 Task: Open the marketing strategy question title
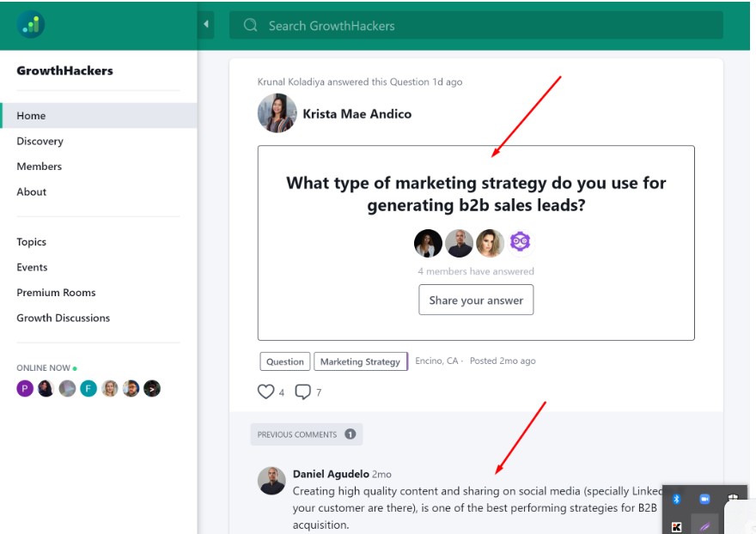(x=476, y=194)
